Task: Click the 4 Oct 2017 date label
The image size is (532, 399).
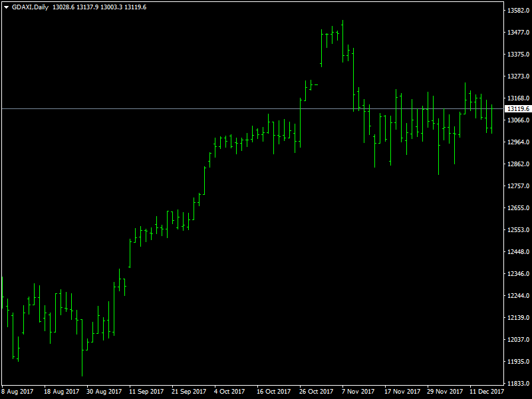Action: point(229,392)
